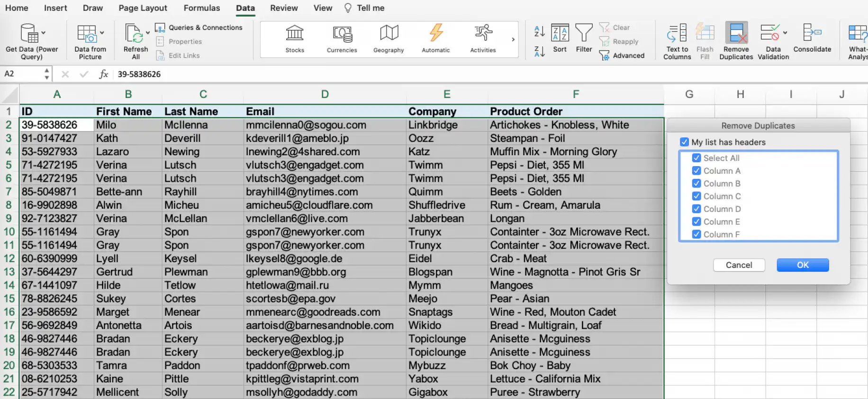Image resolution: width=868 pixels, height=399 pixels.
Task: Select the Geography data type
Action: (389, 39)
